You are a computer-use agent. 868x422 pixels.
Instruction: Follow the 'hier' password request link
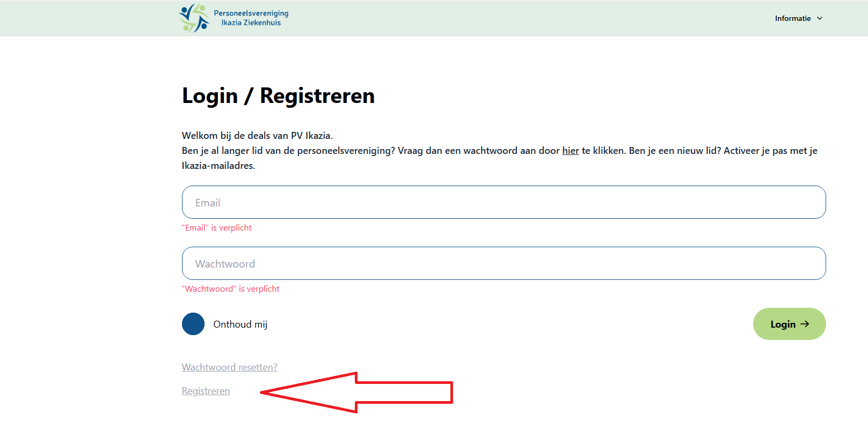point(570,151)
